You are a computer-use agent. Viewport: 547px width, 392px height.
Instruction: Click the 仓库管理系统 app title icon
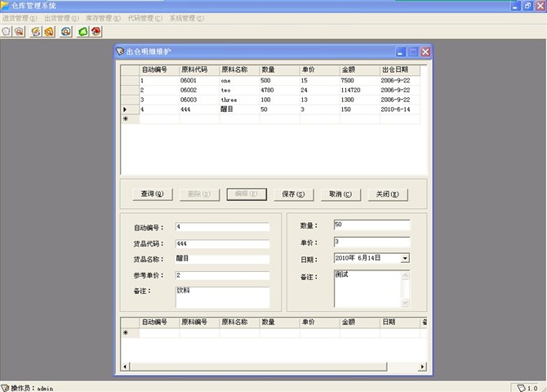[5, 5]
